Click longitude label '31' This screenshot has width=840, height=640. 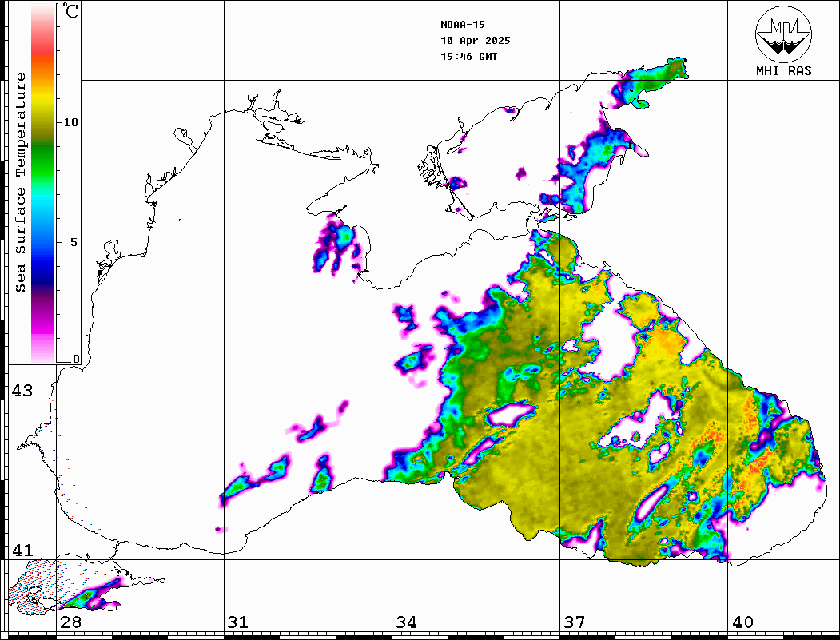[x=238, y=622]
